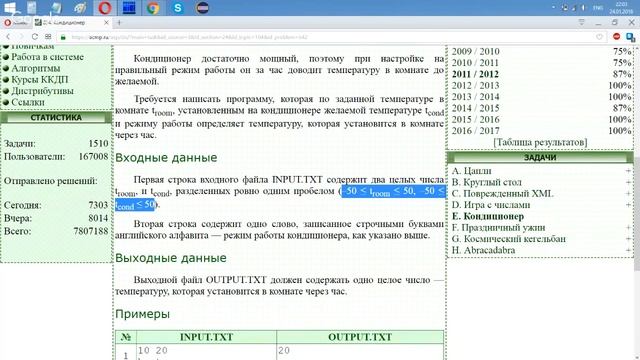Open Алгоритмы sidebar link

[x=36, y=68]
